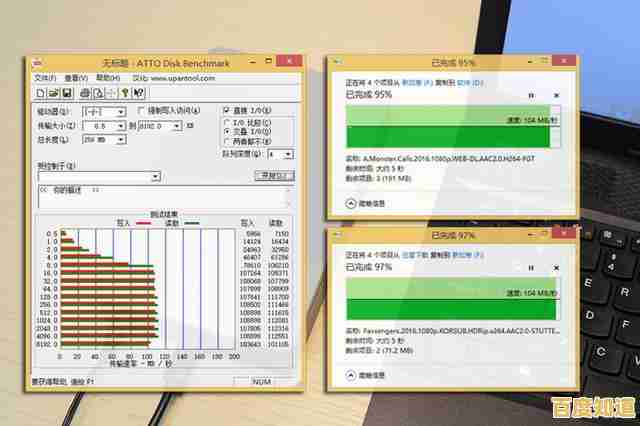The image size is (640, 426).
Task: Cancel the copy in the 95% dialog
Action: [x=556, y=95]
